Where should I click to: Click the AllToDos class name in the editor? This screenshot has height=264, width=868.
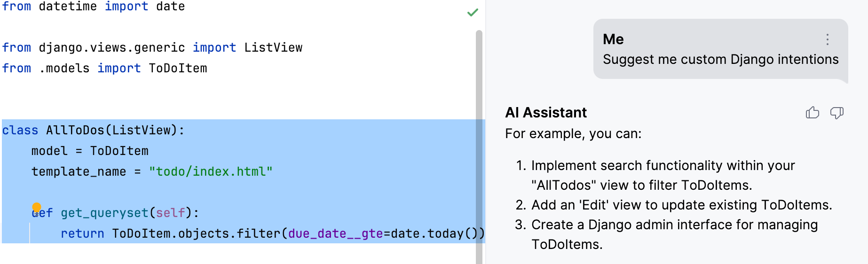pos(75,130)
